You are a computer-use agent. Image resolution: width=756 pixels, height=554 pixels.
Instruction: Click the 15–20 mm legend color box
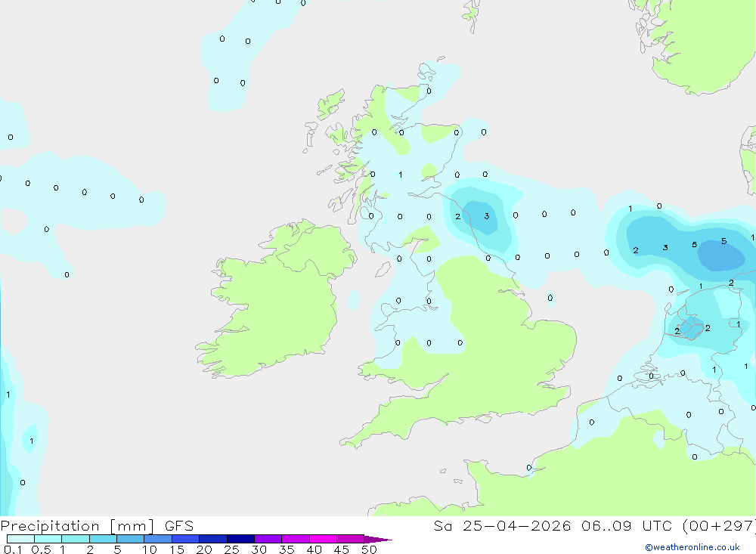click(x=186, y=539)
